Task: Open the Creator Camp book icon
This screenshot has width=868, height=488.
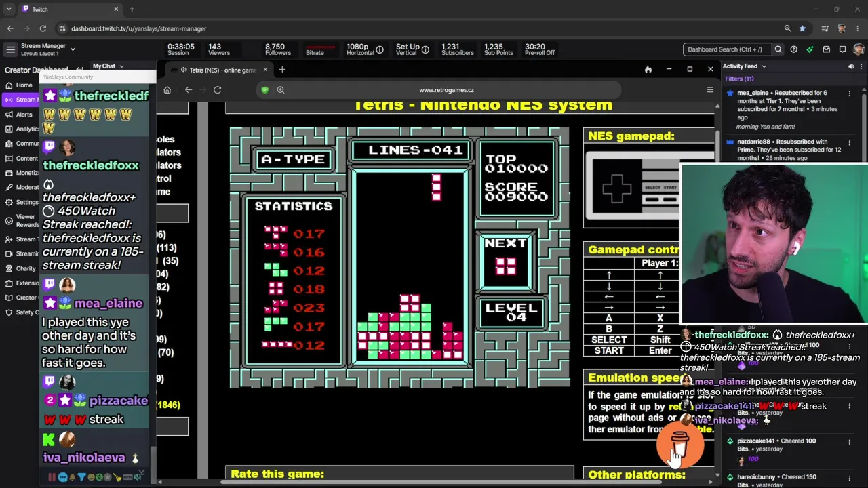Action: click(9, 298)
